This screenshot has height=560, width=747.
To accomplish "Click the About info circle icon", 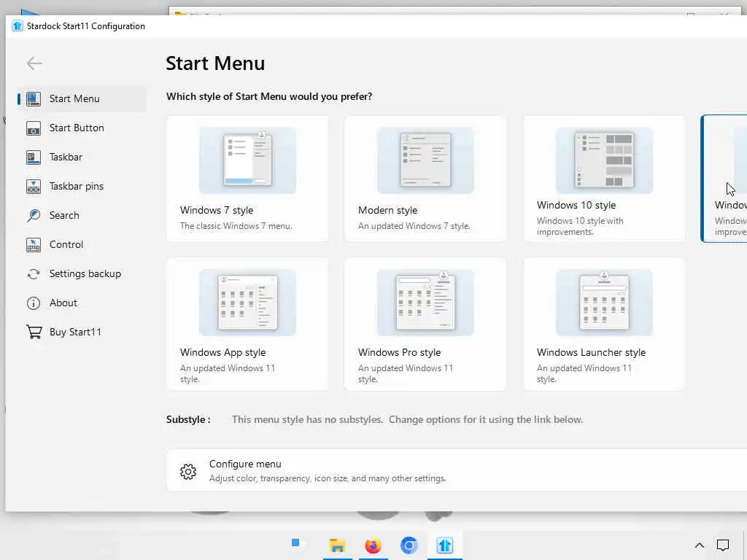I will 34,303.
